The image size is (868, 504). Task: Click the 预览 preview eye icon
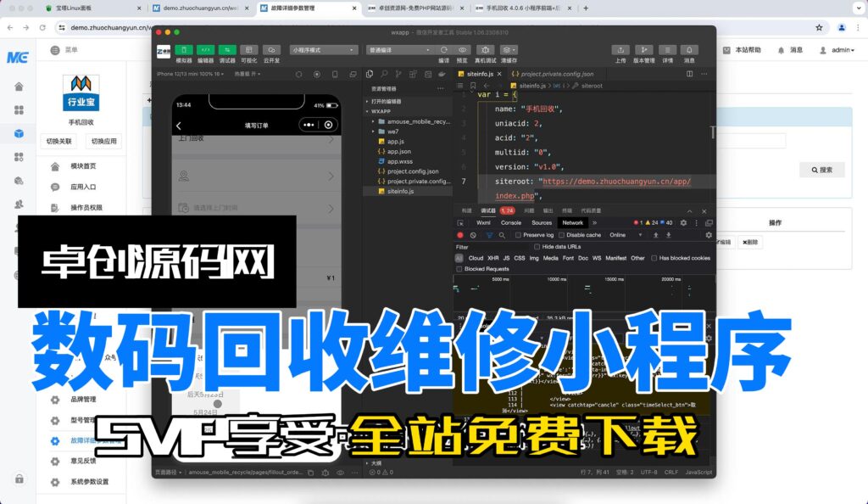click(462, 50)
